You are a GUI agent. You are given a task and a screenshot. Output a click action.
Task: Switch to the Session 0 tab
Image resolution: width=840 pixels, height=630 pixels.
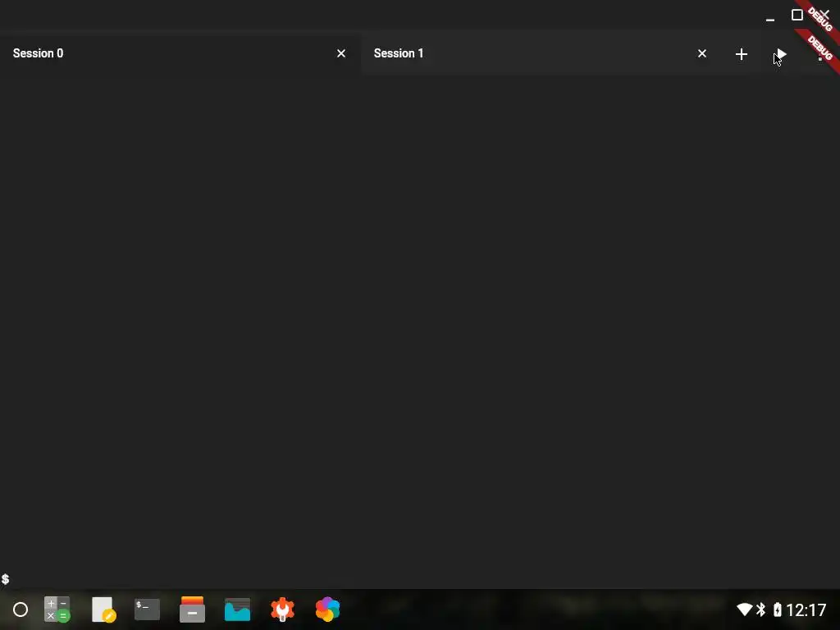180,53
